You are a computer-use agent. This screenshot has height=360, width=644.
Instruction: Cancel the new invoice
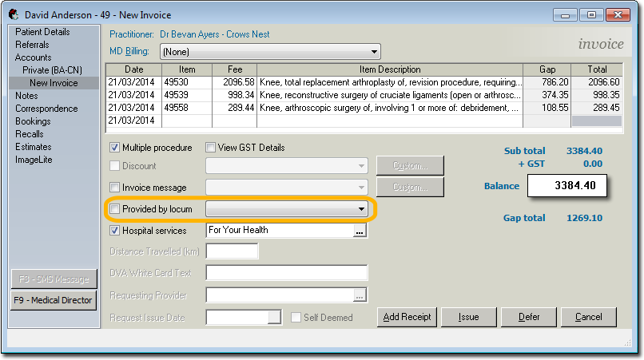[x=588, y=317]
